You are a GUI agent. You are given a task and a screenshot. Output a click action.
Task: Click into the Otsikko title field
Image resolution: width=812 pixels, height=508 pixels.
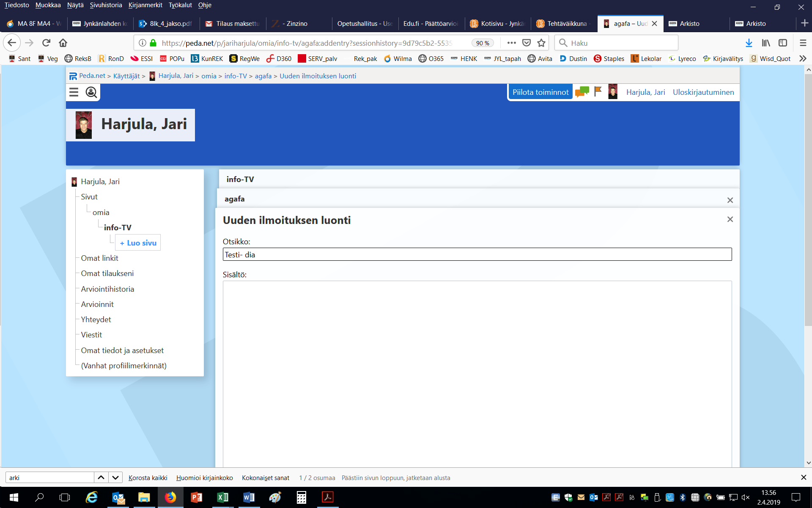(x=477, y=254)
